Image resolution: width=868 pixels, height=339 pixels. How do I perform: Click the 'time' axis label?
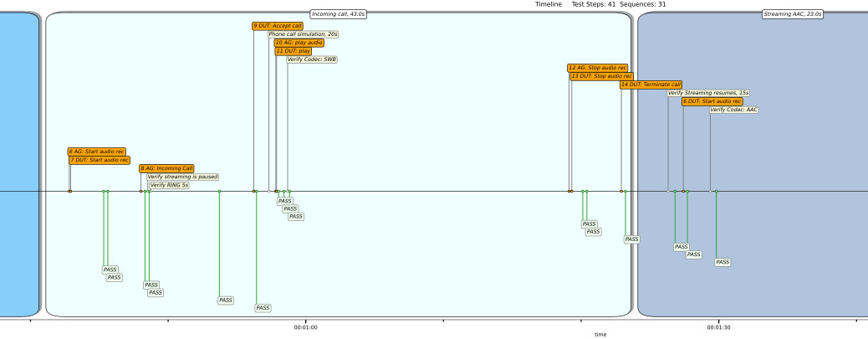(600, 335)
